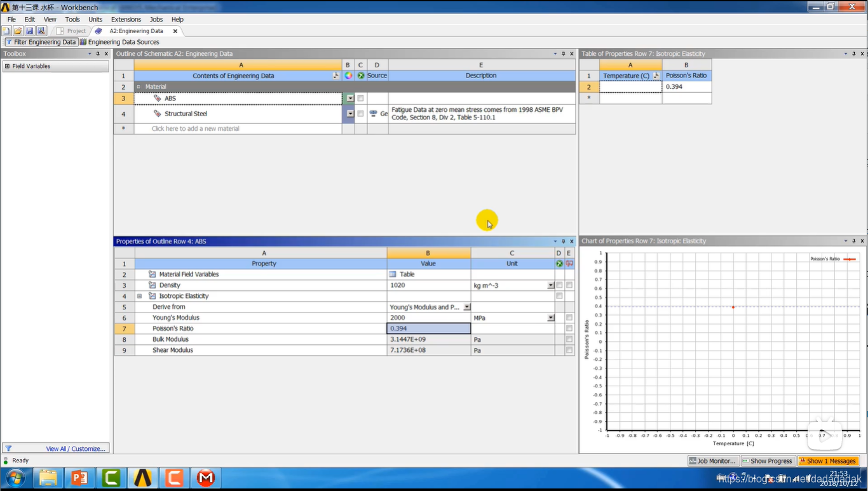Image resolution: width=868 pixels, height=491 pixels.
Task: Click Material Field Variables property icon
Action: [153, 274]
